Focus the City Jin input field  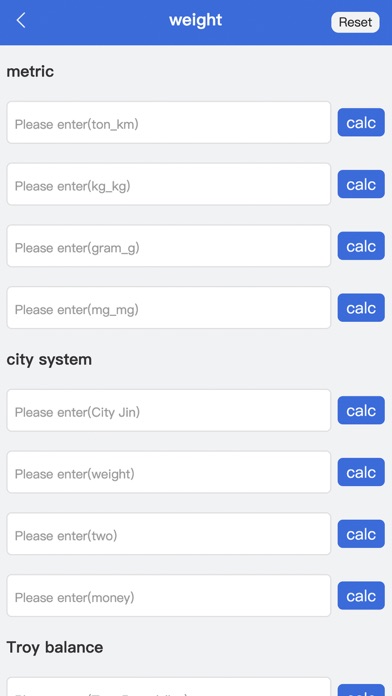169,411
